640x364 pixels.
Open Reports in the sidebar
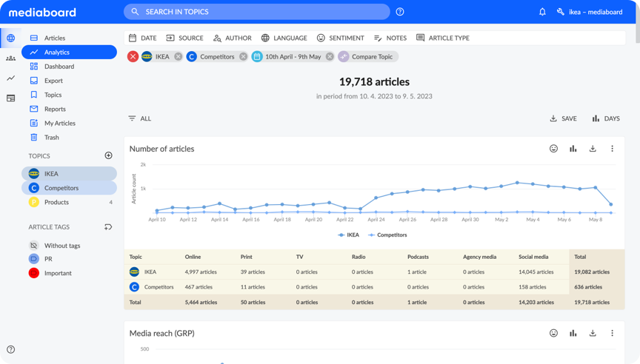[x=55, y=109]
